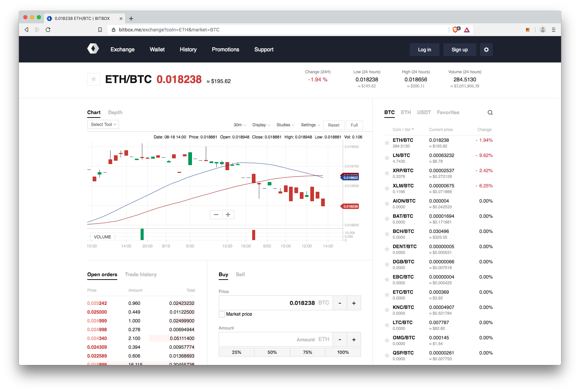The width and height of the screenshot is (580, 392).
Task: Set amount to 25%
Action: click(x=237, y=352)
